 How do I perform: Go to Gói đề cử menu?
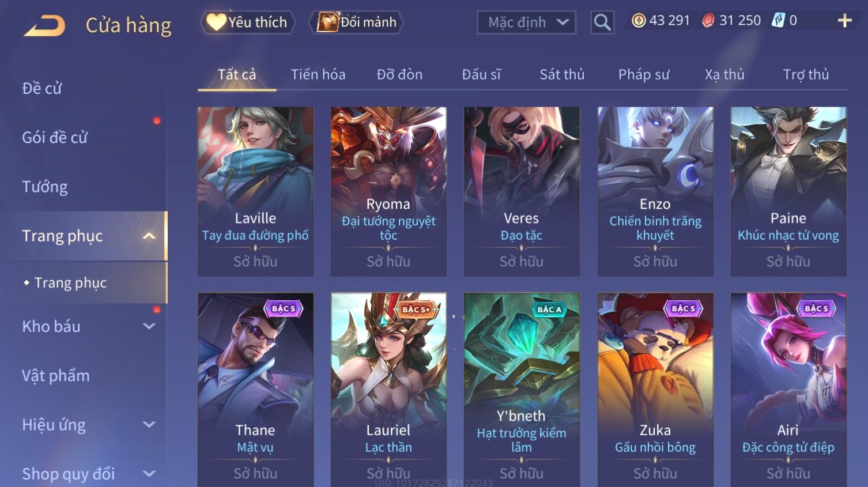click(x=55, y=138)
